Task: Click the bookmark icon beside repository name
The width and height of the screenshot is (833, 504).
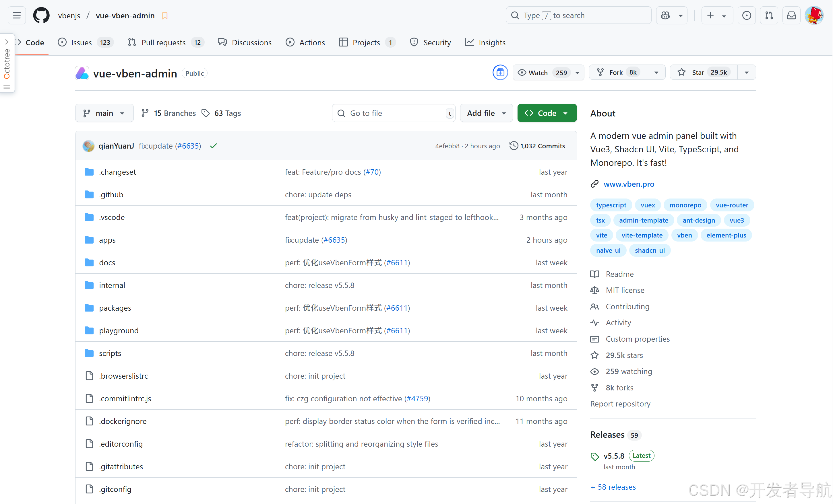Action: [x=165, y=15]
